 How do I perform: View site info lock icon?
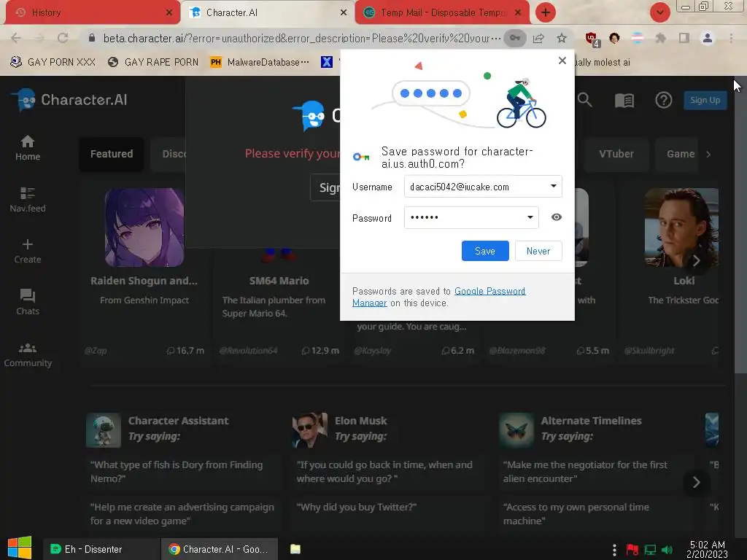click(x=91, y=38)
